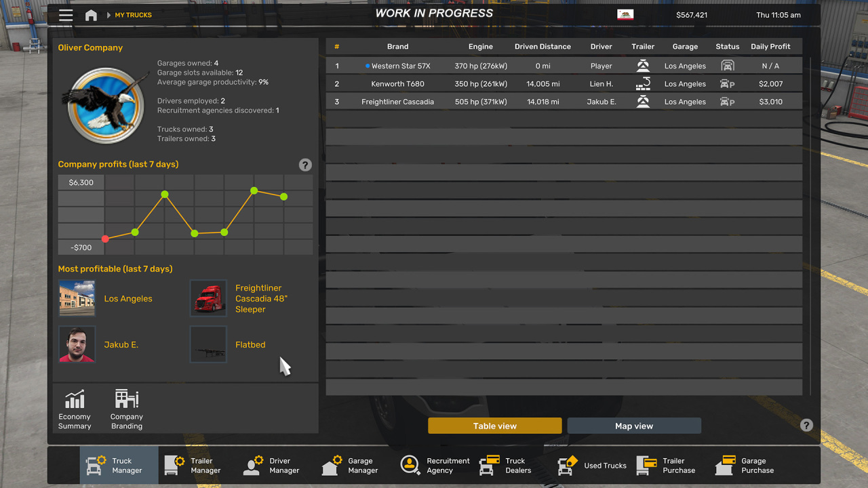Sort trucks by Daily Profit column
This screenshot has height=488, width=868.
click(x=770, y=47)
